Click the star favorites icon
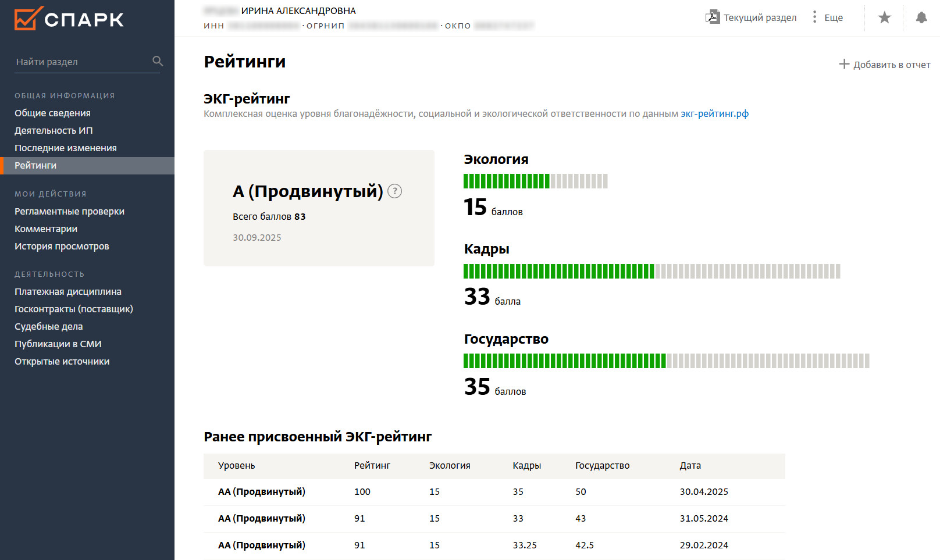The height and width of the screenshot is (560, 940). coord(884,17)
